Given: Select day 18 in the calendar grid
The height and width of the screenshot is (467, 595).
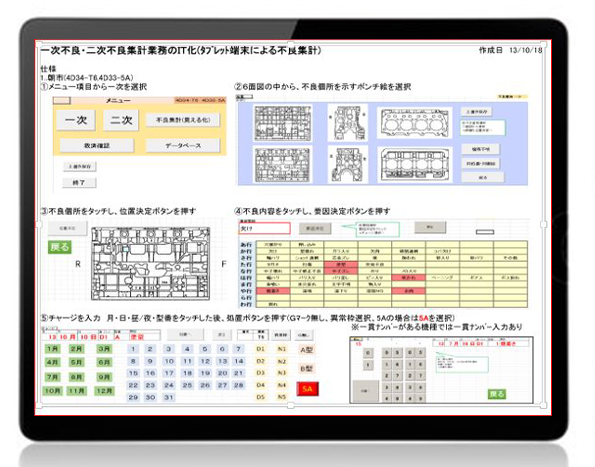Looking at the screenshot, I should click(x=187, y=373).
